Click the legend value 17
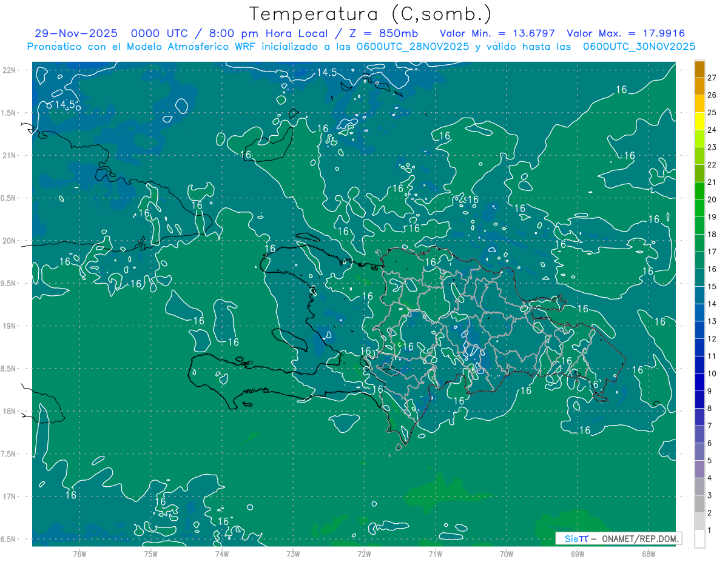The image size is (728, 562). pyautogui.click(x=712, y=252)
